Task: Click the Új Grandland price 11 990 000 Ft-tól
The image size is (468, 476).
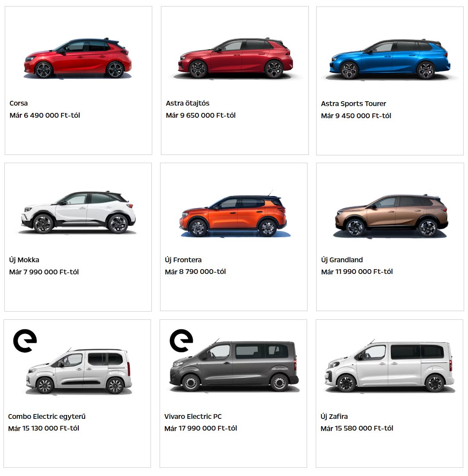Action: tap(357, 272)
